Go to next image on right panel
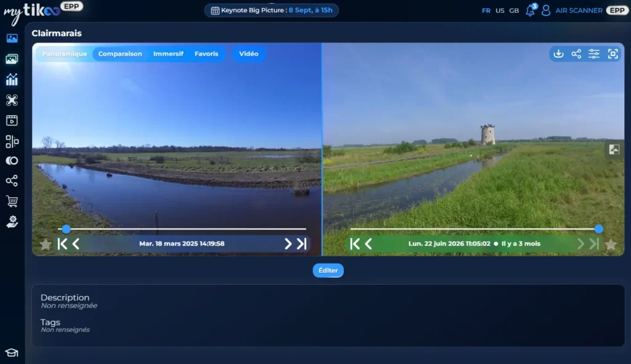631x364 pixels. [x=580, y=244]
